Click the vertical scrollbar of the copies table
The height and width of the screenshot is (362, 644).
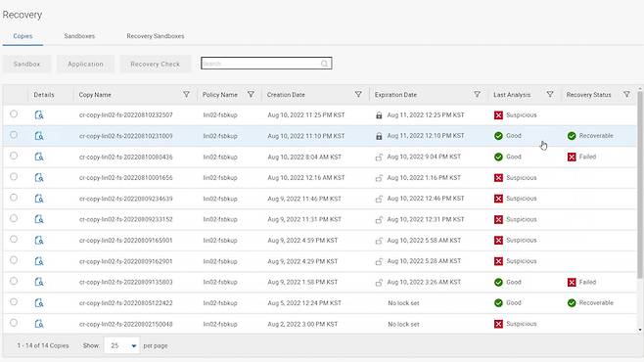click(x=639, y=185)
